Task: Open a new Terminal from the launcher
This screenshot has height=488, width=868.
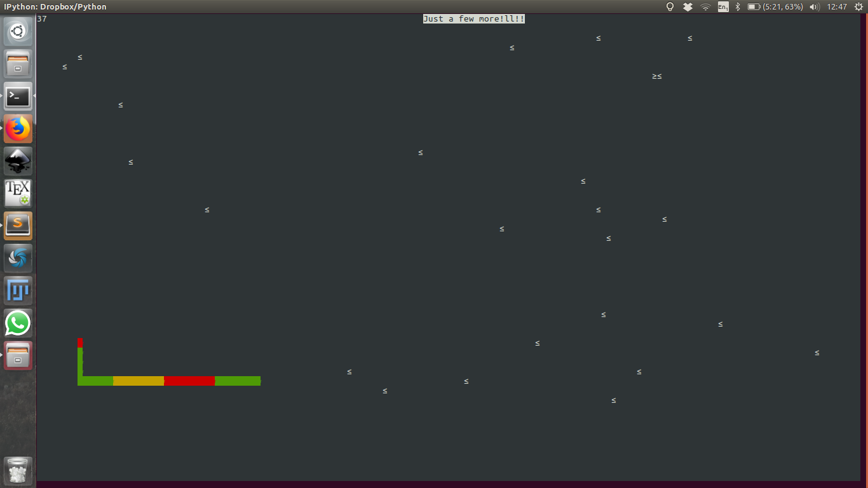Action: pos(18,96)
